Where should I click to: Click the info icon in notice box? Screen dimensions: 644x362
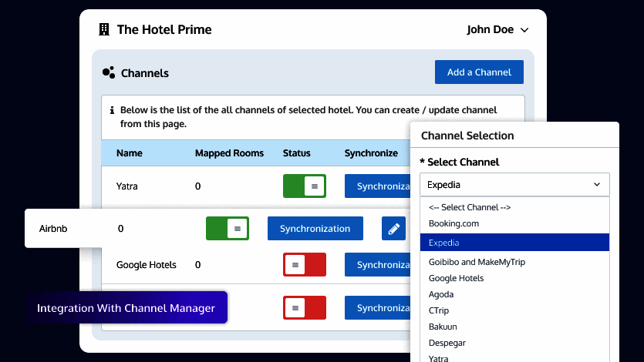(x=112, y=110)
